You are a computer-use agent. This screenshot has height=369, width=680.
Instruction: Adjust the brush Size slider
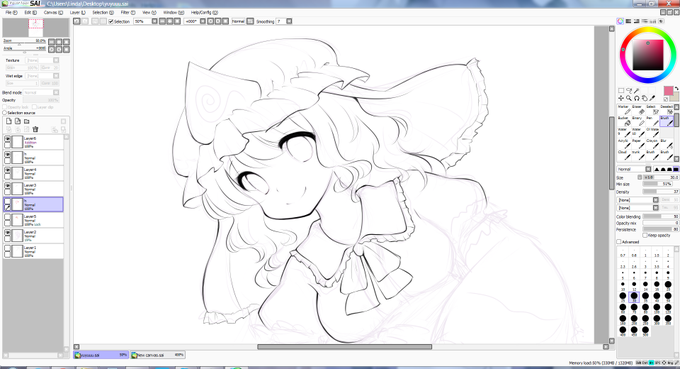coord(661,177)
